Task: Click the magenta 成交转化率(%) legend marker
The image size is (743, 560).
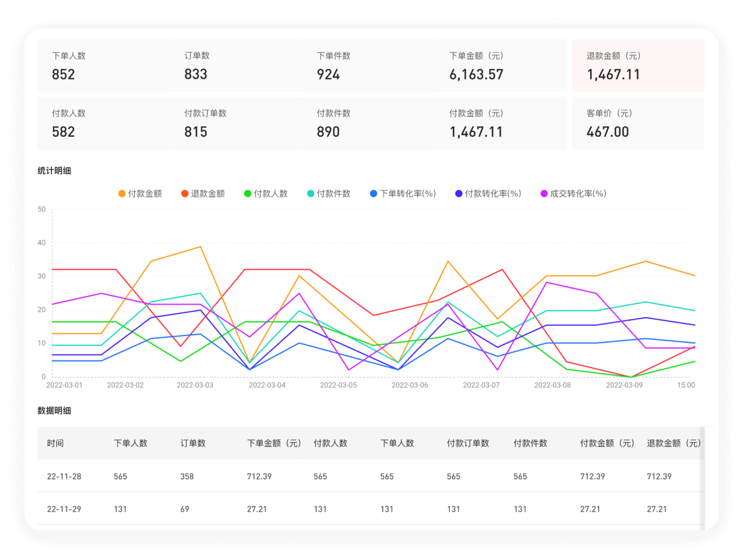Action: tap(544, 194)
